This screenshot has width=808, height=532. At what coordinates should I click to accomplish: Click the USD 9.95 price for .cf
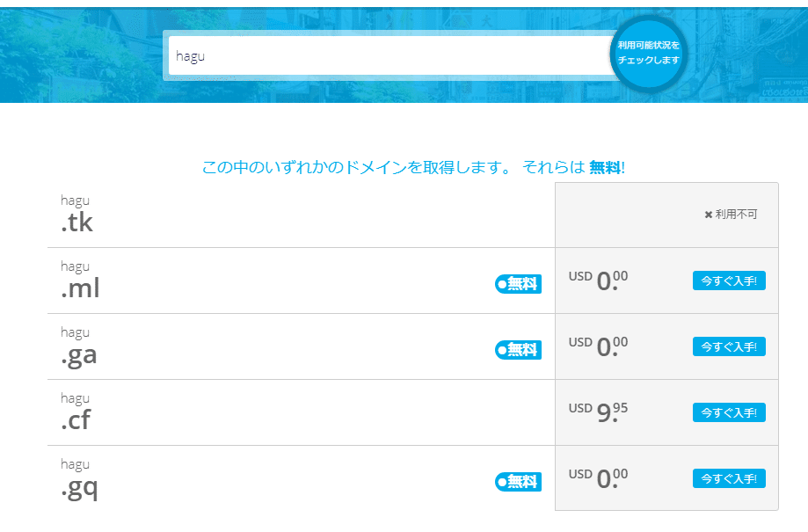(599, 412)
